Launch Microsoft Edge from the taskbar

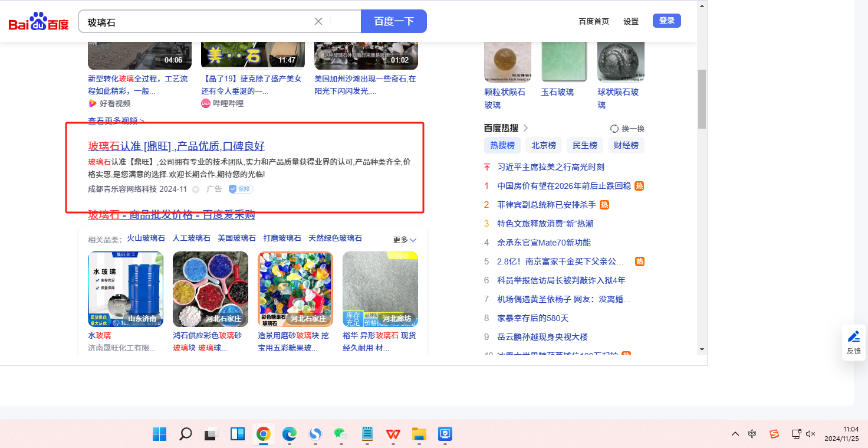click(289, 434)
